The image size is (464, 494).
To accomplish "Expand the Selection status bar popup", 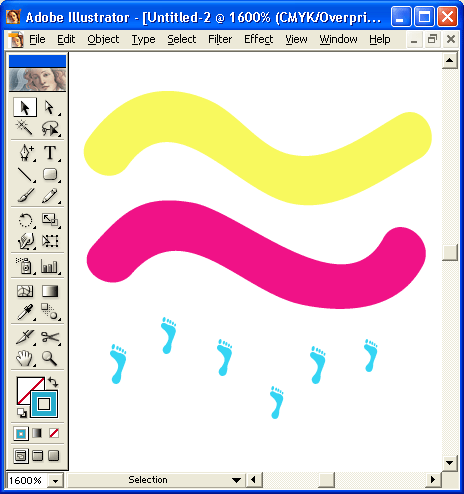I will (x=236, y=480).
